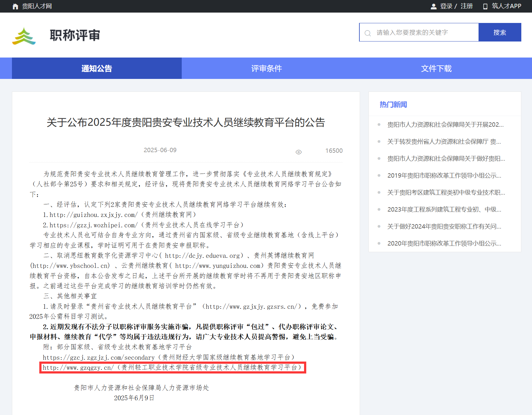Open news 贵阳市人力资源和社会保障局关于做好贵阳...
532x415 pixels.
click(446, 158)
